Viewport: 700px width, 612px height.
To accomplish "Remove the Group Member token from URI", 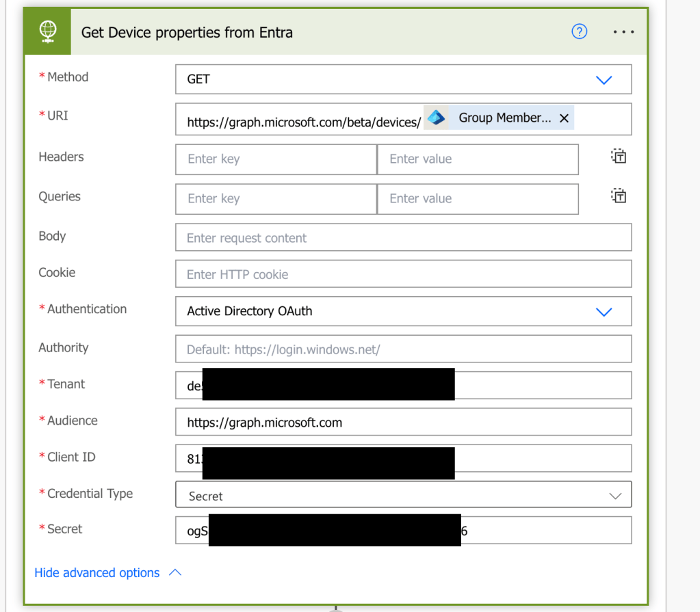I will 564,118.
